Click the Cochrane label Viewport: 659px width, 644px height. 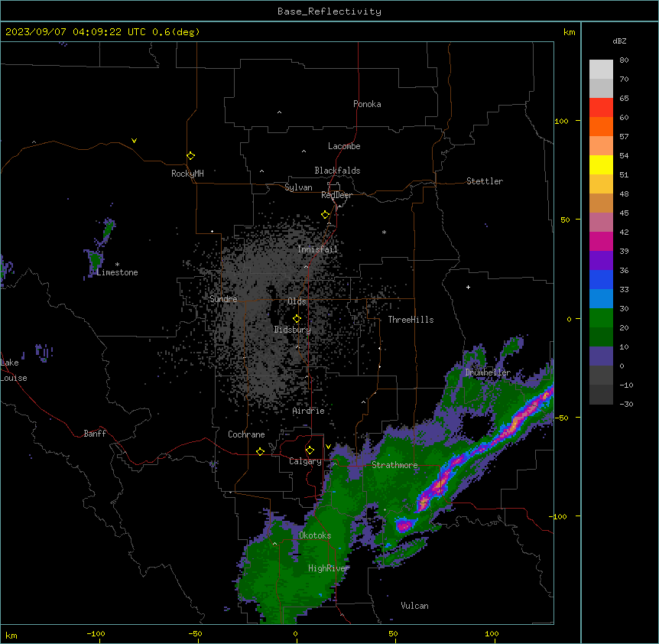click(246, 434)
